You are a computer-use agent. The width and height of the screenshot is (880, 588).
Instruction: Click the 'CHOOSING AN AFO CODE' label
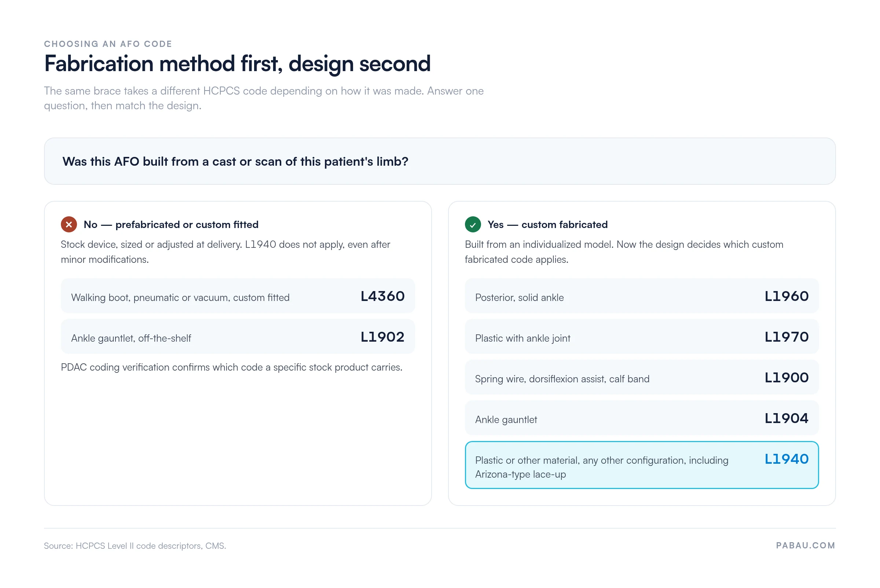click(x=108, y=44)
